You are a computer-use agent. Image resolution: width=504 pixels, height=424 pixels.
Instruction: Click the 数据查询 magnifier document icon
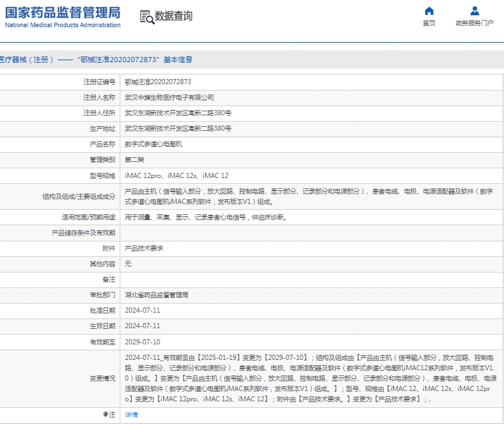[147, 17]
